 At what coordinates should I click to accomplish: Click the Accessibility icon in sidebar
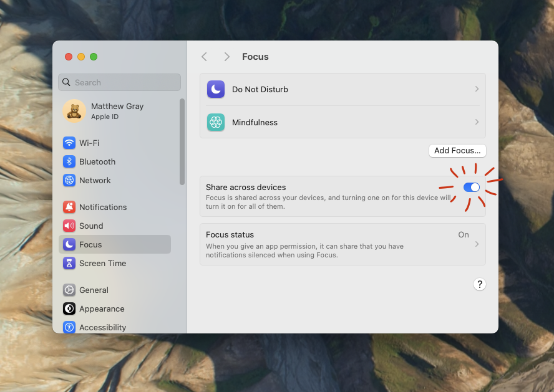click(x=69, y=327)
